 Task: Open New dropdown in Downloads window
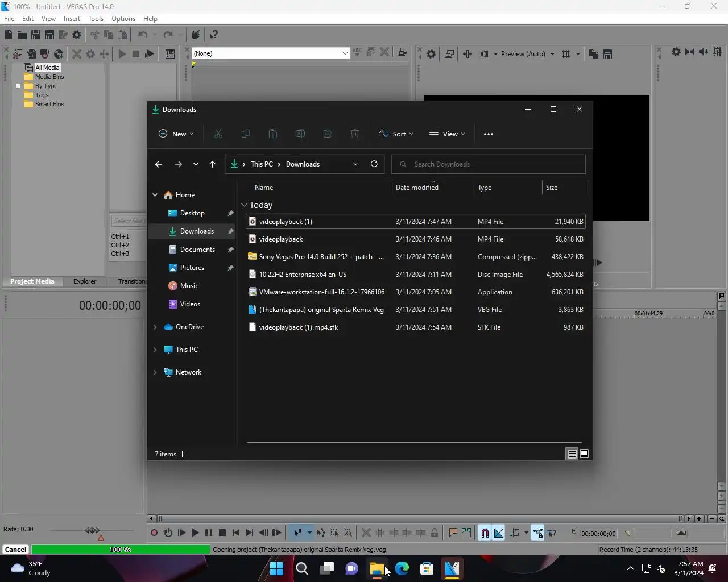pyautogui.click(x=176, y=134)
